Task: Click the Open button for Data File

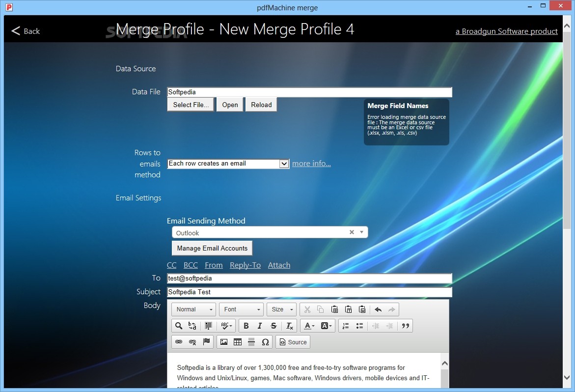Action: pos(230,105)
